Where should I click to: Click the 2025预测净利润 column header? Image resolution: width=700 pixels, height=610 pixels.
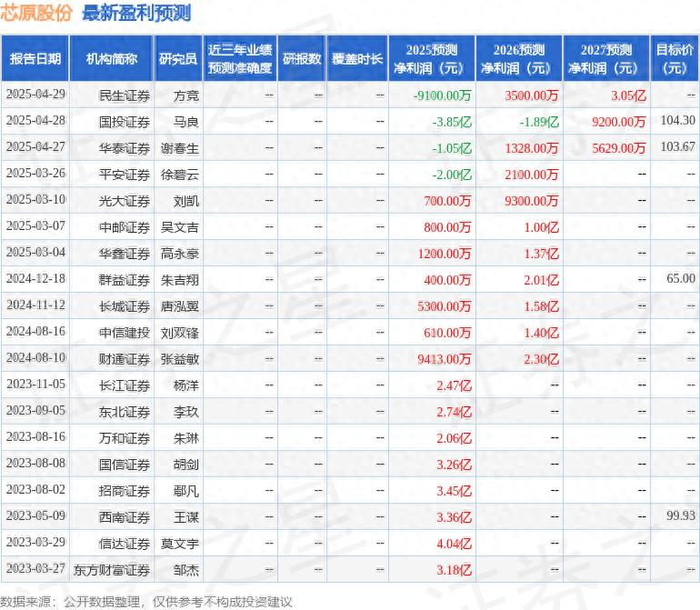(432, 59)
